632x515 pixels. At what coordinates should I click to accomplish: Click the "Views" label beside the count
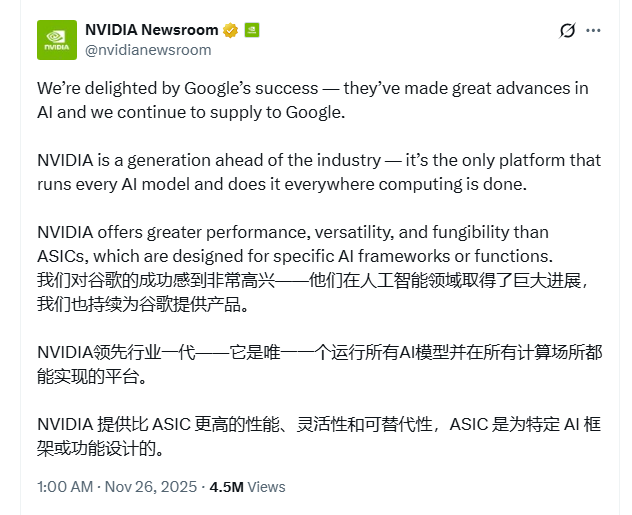[x=266, y=487]
